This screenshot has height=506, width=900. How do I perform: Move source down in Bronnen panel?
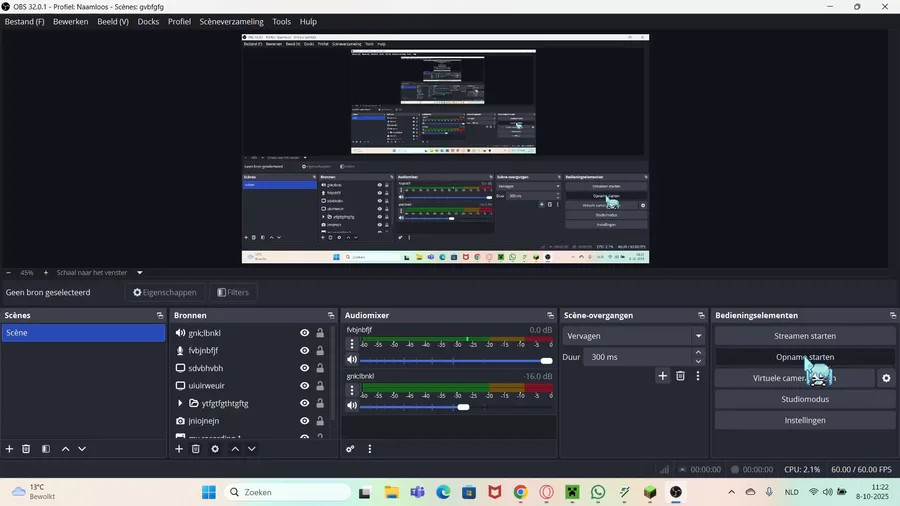251,449
